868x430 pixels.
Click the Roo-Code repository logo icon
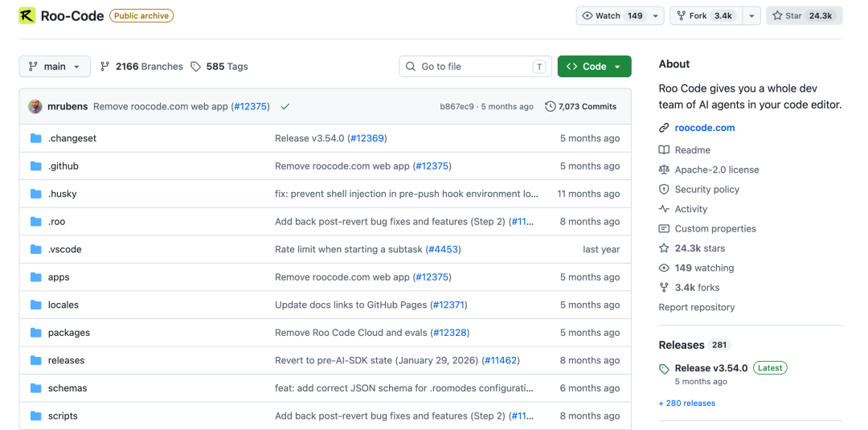27,16
